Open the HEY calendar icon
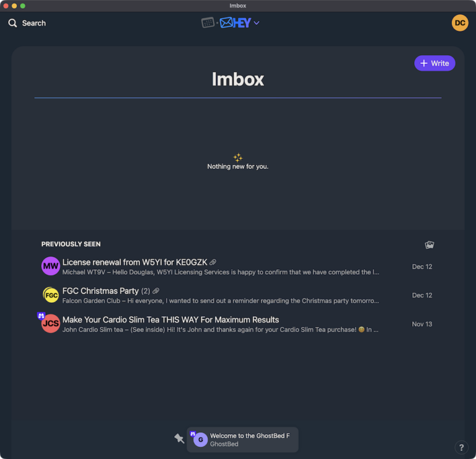Viewport: 476px width, 459px height. point(208,22)
